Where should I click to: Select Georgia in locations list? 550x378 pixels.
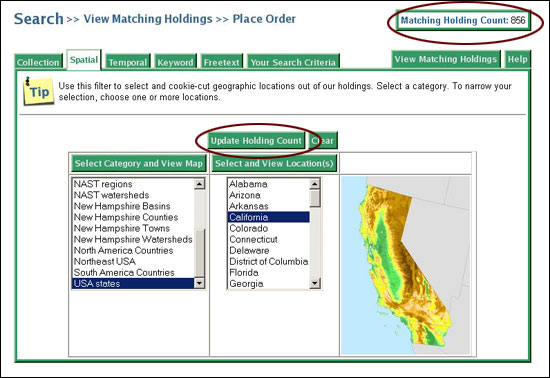coord(269,284)
